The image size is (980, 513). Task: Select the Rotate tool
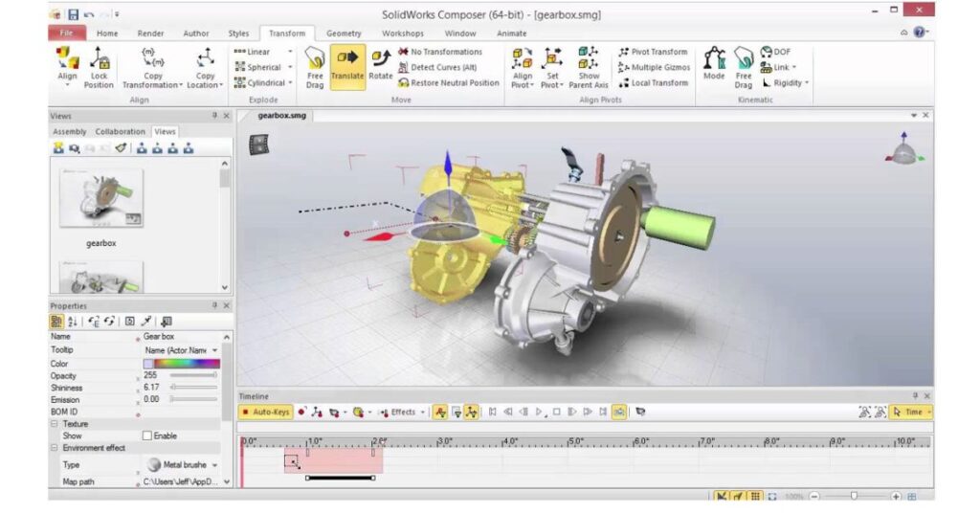[x=381, y=65]
